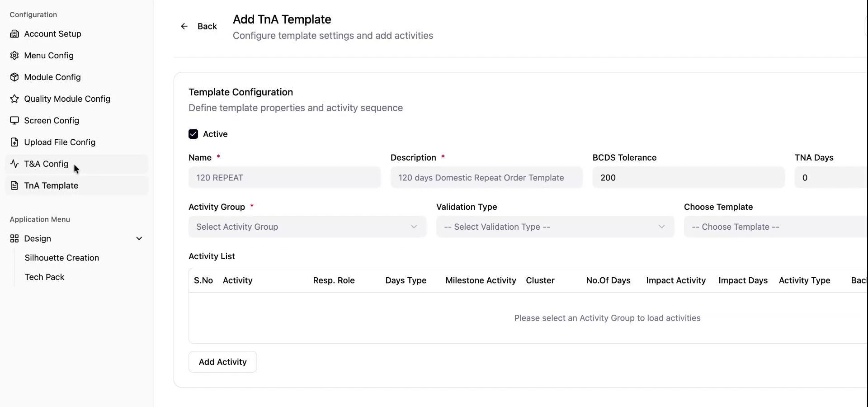Click the Design grid icon
This screenshot has height=407, width=868.
(x=14, y=239)
